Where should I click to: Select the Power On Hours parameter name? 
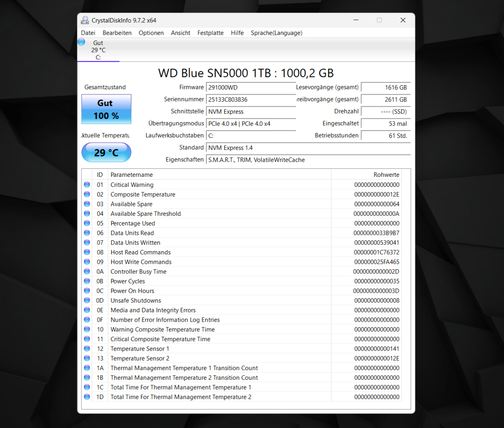pos(132,291)
